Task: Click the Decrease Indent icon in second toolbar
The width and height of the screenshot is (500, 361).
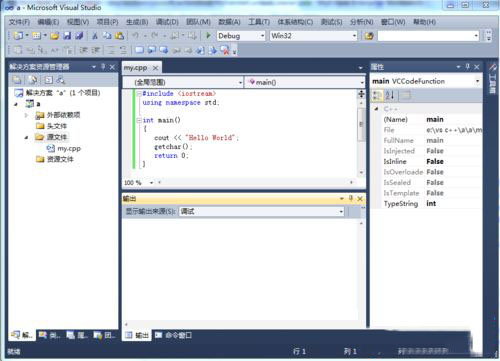Action: tap(83, 50)
